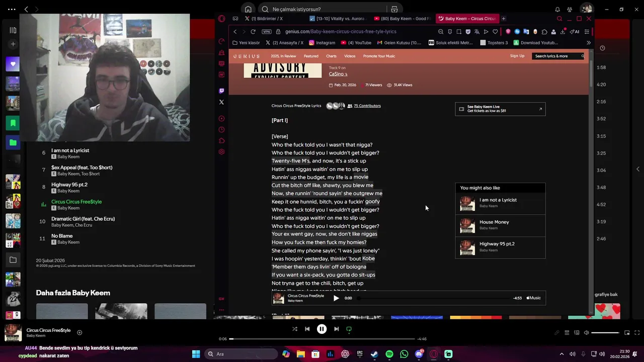Open WhatsApp from the taskbar
Image resolution: width=644 pixels, height=362 pixels.
(404, 354)
